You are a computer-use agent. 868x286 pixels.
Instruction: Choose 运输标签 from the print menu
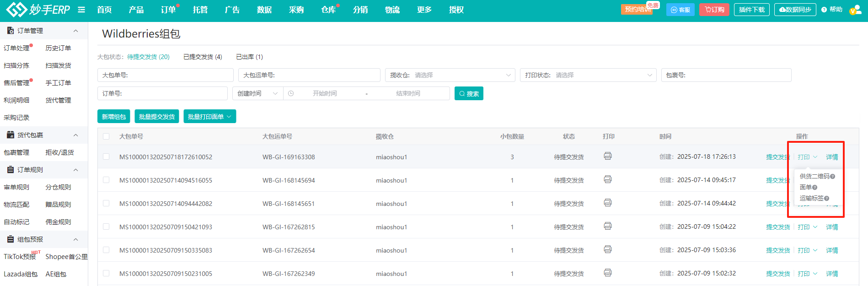(x=812, y=199)
